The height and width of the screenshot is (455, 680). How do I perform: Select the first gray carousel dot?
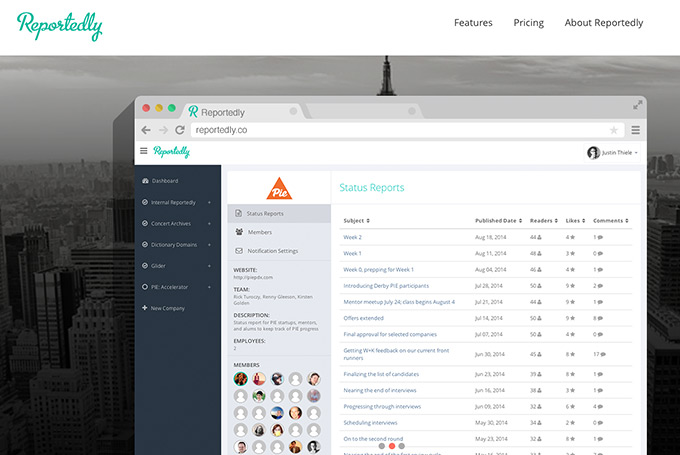382,446
